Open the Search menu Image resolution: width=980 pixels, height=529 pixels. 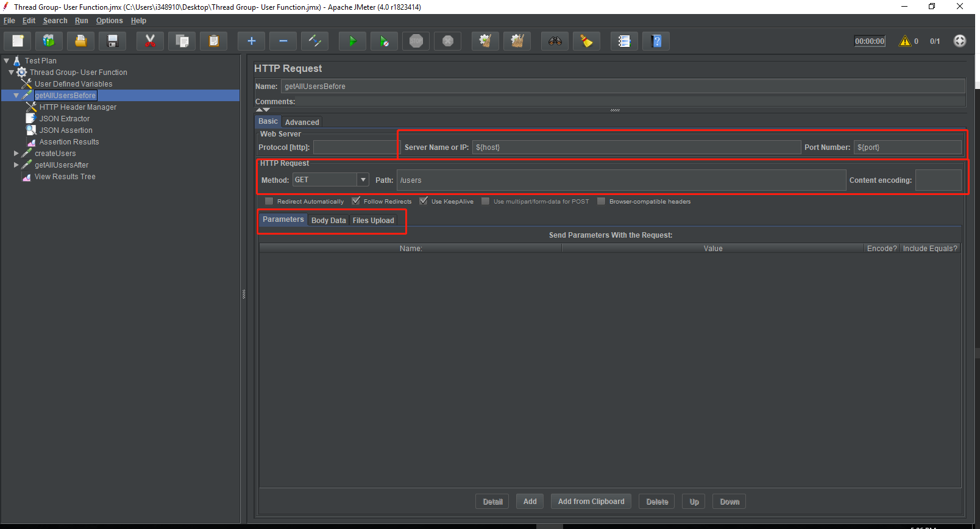pos(55,21)
